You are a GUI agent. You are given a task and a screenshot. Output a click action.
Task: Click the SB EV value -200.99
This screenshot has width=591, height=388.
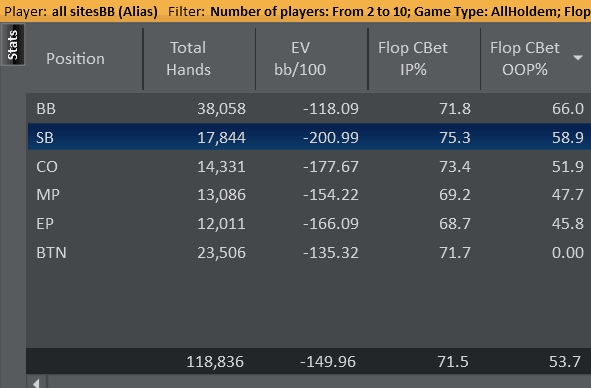tap(331, 137)
